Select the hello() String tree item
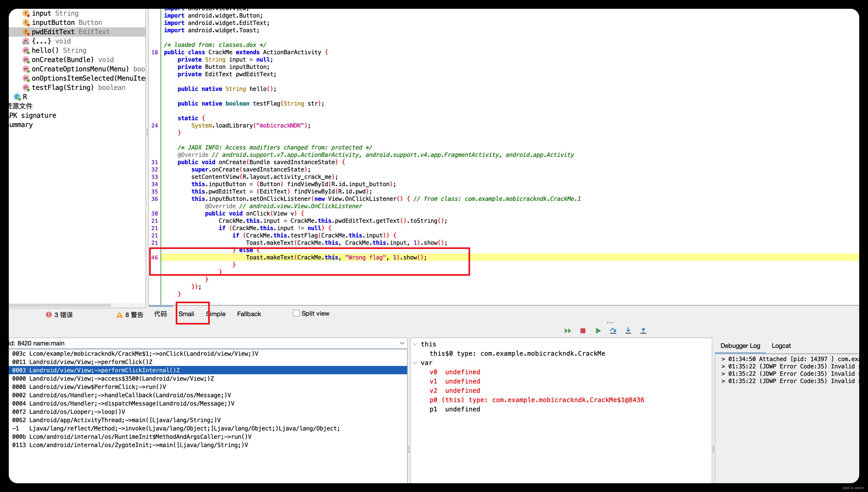Viewport: 868px width, 492px height. [x=59, y=50]
